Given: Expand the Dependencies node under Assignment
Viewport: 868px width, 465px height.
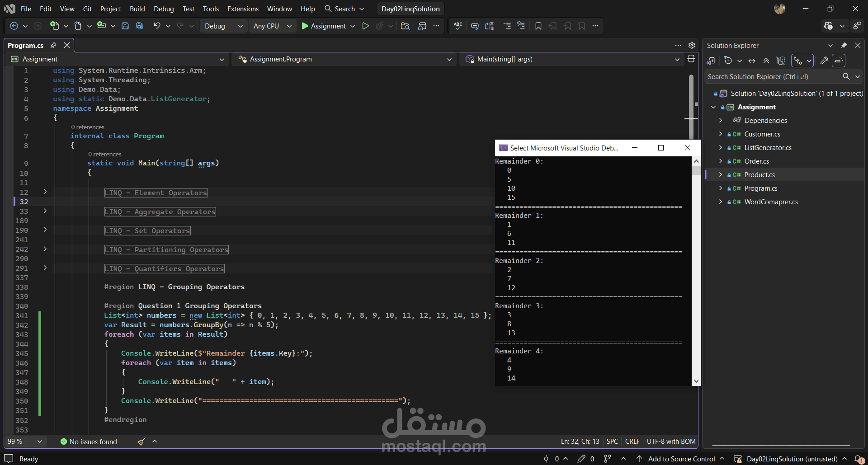Looking at the screenshot, I should [x=721, y=120].
